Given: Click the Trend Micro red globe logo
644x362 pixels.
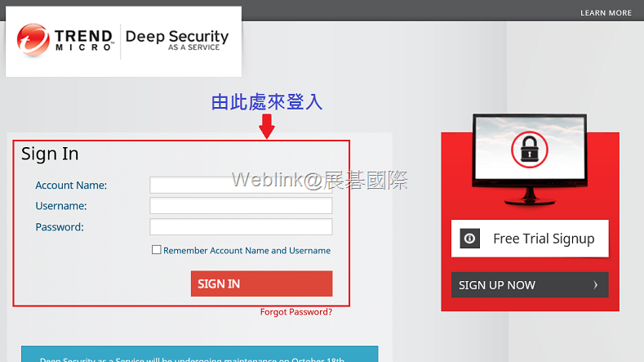Looking at the screenshot, I should [33, 40].
